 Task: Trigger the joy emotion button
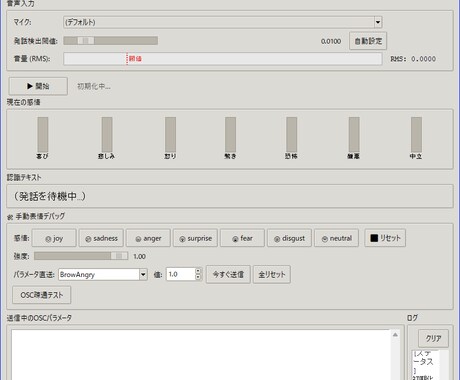coord(54,238)
